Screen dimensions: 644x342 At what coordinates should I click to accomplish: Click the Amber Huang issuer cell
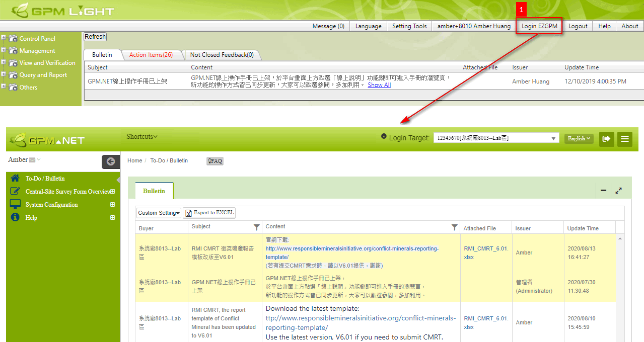(531, 81)
